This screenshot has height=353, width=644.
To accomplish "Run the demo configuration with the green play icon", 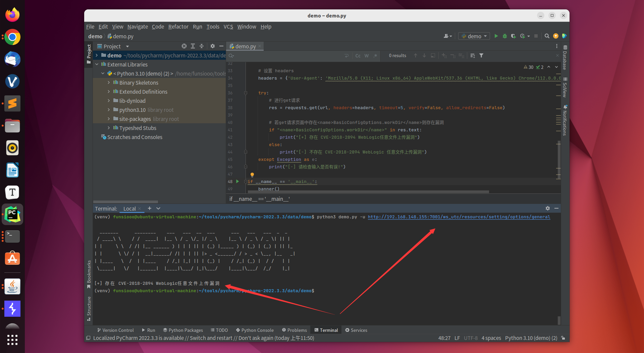I will pyautogui.click(x=496, y=36).
